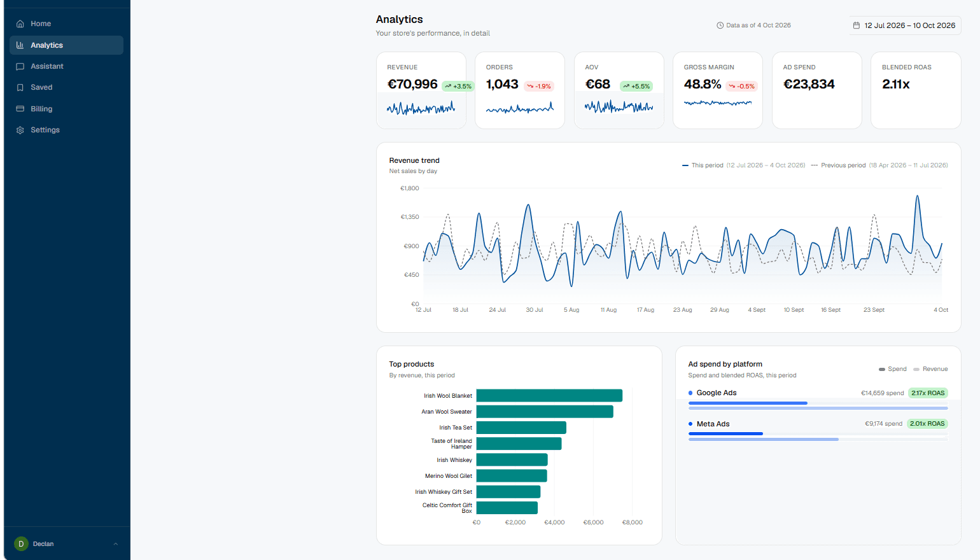Click the Irish Wool Blanket bar
The width and height of the screenshot is (980, 560).
(549, 396)
